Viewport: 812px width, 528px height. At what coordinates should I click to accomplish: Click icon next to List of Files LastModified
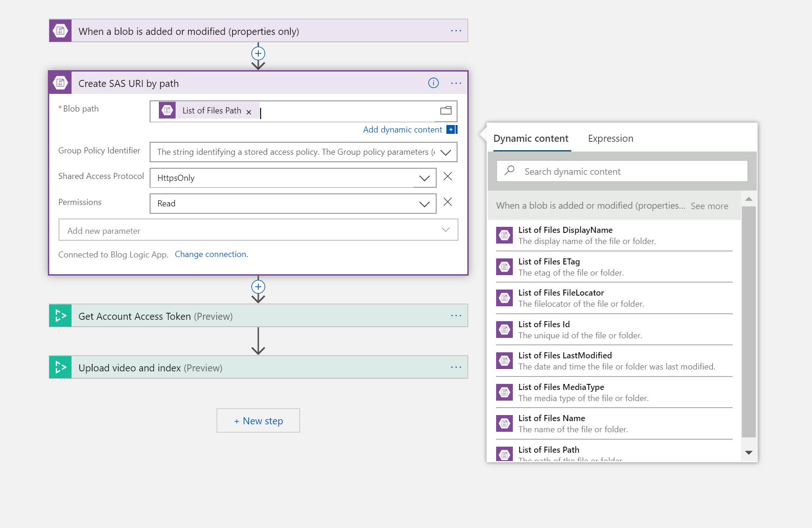(504, 361)
